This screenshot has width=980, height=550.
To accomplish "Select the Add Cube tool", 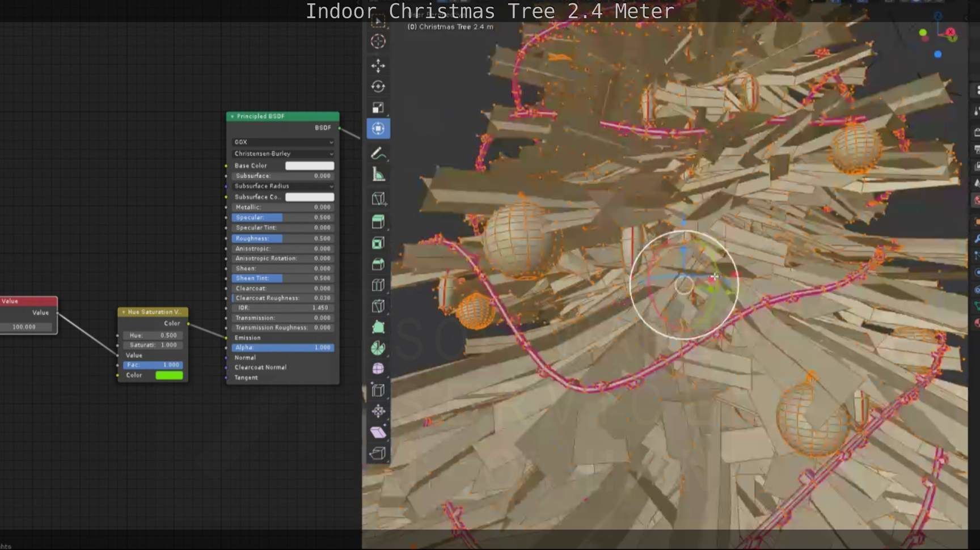I will click(x=378, y=199).
